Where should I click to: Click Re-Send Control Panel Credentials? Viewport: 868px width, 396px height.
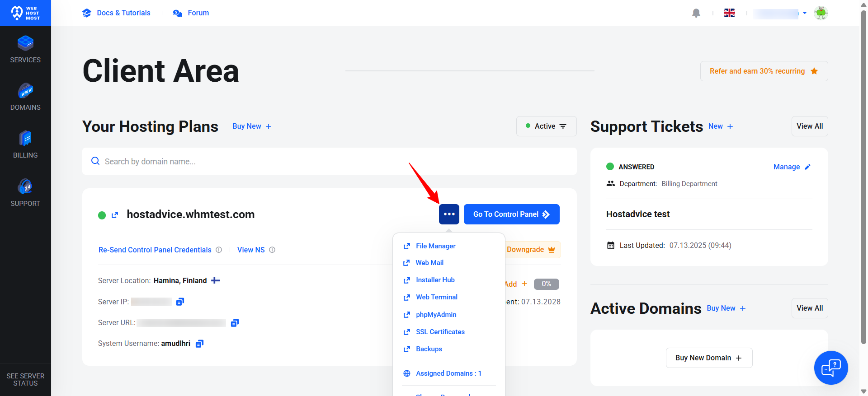155,250
